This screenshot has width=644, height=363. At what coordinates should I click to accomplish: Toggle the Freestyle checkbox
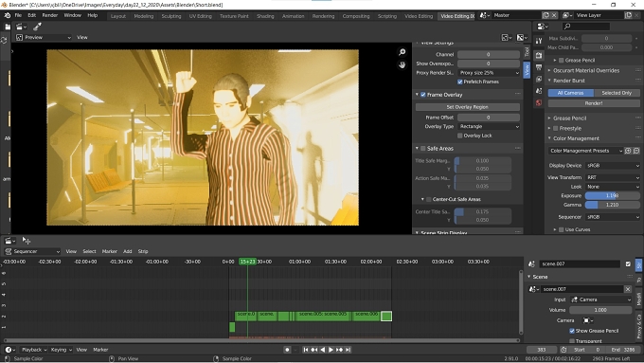(x=556, y=128)
